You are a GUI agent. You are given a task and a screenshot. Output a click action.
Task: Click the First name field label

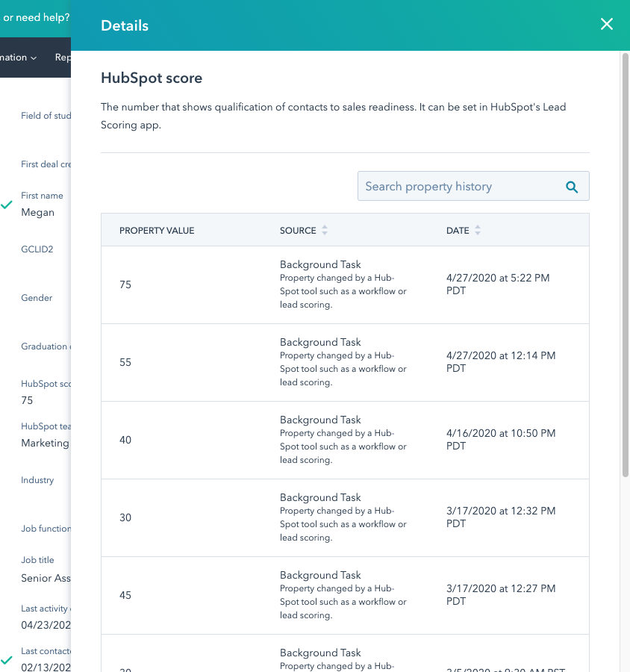click(42, 196)
